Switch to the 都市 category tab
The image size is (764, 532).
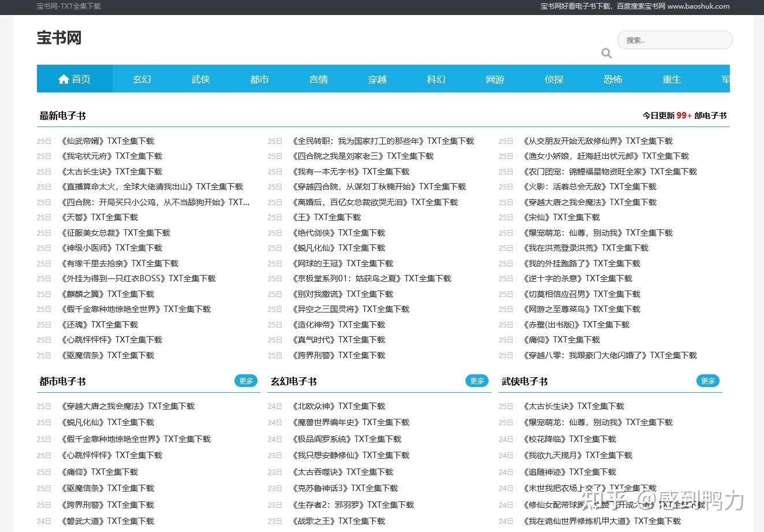coord(259,79)
